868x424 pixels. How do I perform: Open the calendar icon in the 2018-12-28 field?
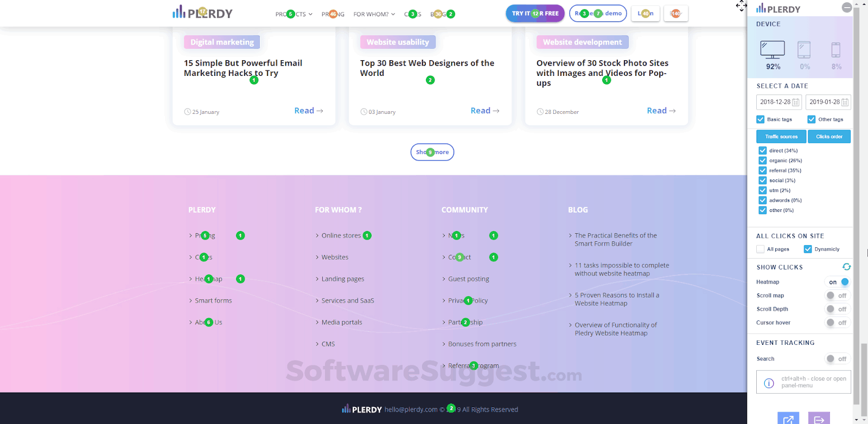[x=796, y=102]
